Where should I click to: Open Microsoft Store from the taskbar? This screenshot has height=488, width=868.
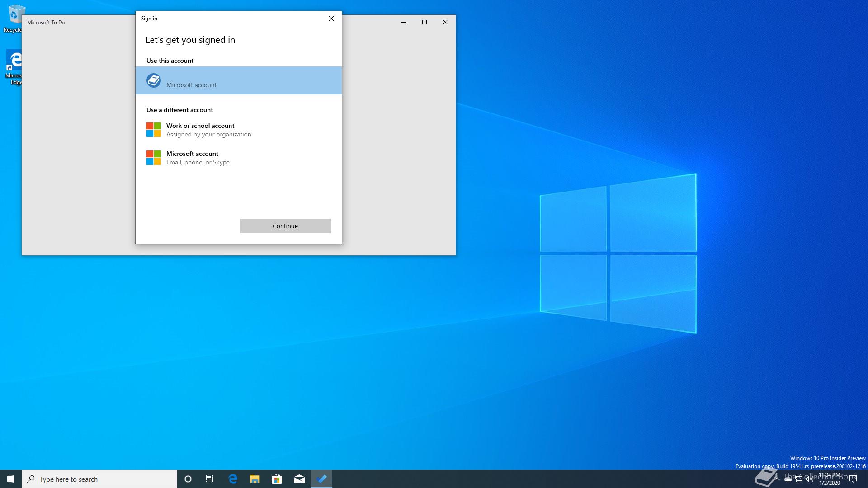(x=277, y=479)
